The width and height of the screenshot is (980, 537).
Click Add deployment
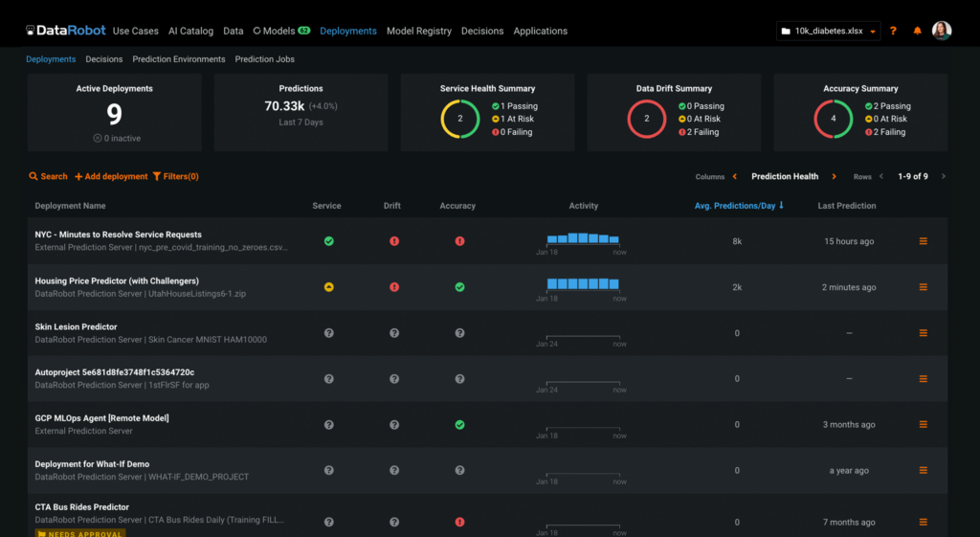click(111, 176)
